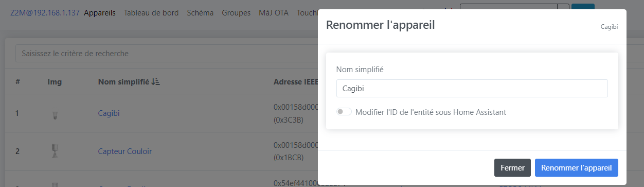Viewport: 644px width, 187px height.
Task: Open the Appareils tab
Action: point(99,13)
